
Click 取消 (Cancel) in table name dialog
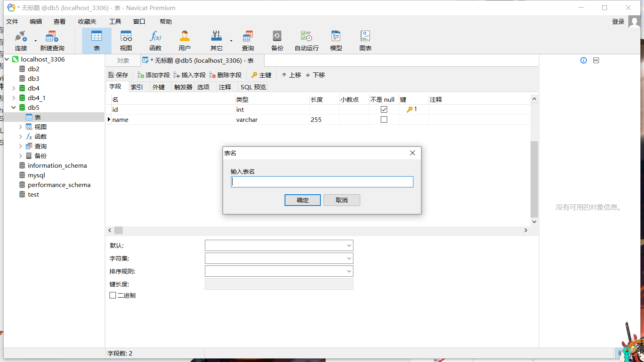coord(342,200)
